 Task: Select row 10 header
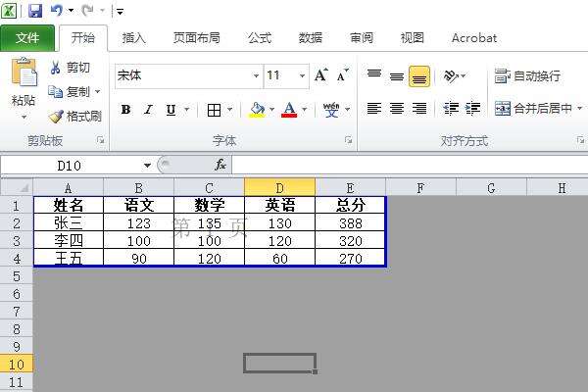click(x=17, y=364)
